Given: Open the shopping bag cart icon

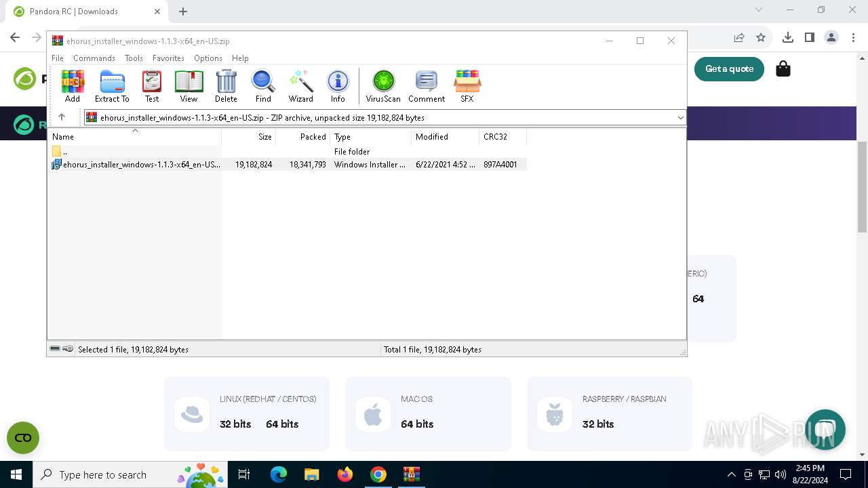Looking at the screenshot, I should point(783,68).
